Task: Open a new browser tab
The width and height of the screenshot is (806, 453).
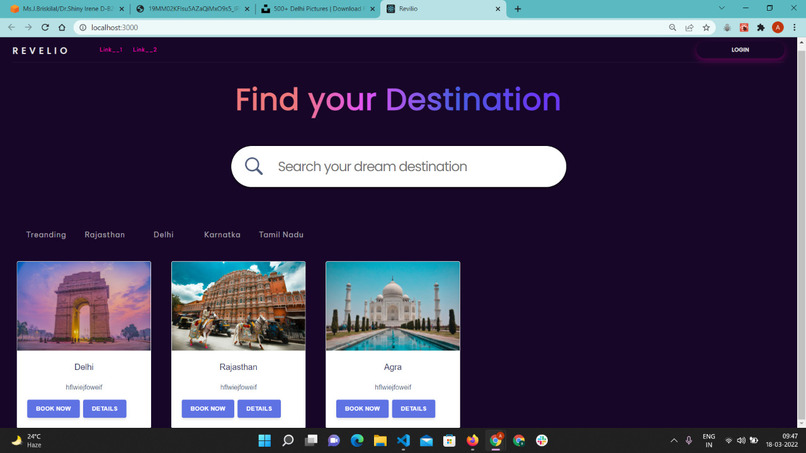Action: point(518,9)
